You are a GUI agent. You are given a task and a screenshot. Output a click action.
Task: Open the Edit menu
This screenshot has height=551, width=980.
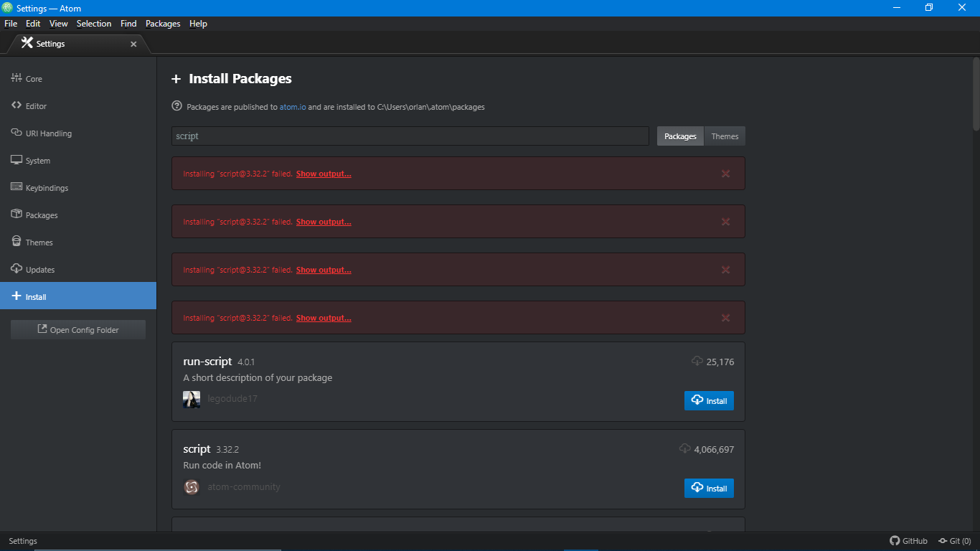click(33, 24)
